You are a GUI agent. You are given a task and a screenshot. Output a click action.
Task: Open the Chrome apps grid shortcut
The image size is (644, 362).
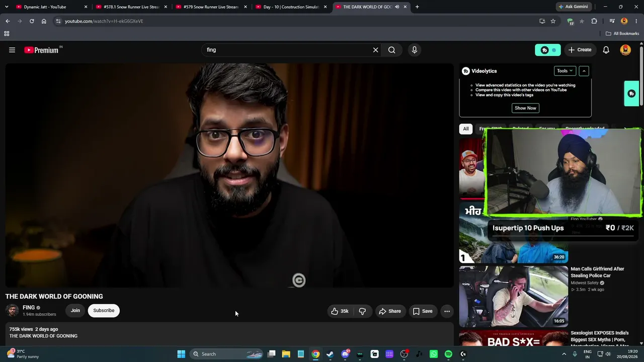tap(7, 34)
